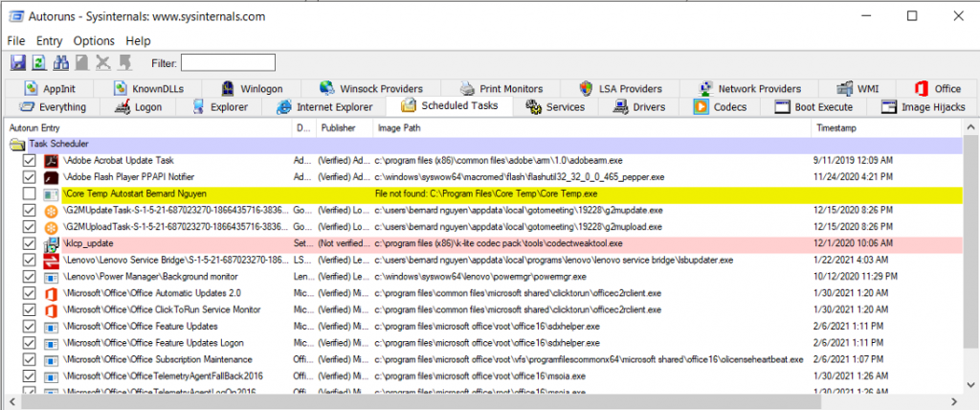
Task: Switch to the Office tab
Action: pyautogui.click(x=936, y=89)
